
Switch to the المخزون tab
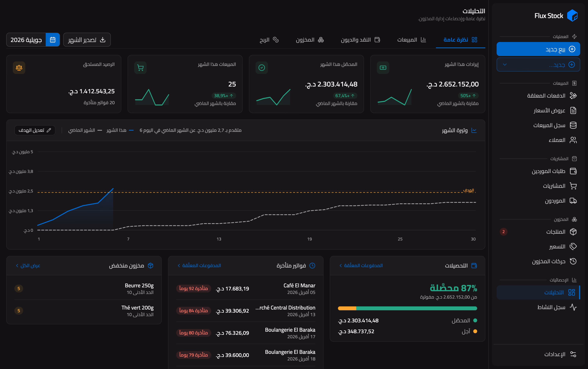pos(310,40)
